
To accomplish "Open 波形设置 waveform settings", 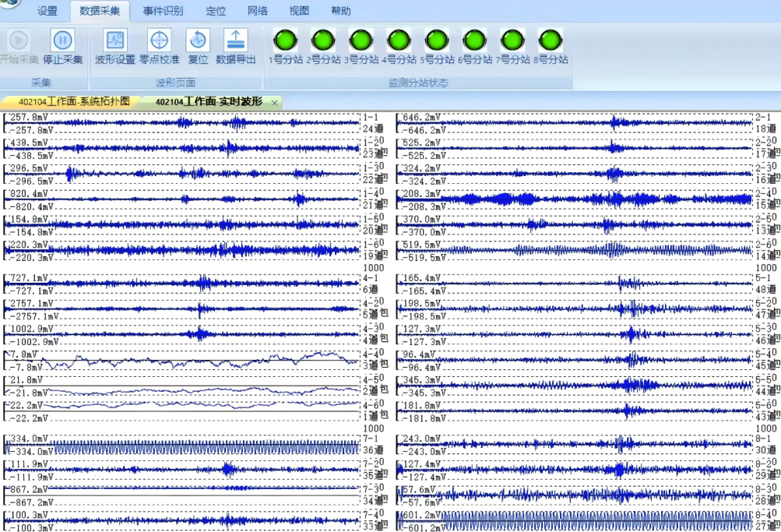I will [x=115, y=41].
